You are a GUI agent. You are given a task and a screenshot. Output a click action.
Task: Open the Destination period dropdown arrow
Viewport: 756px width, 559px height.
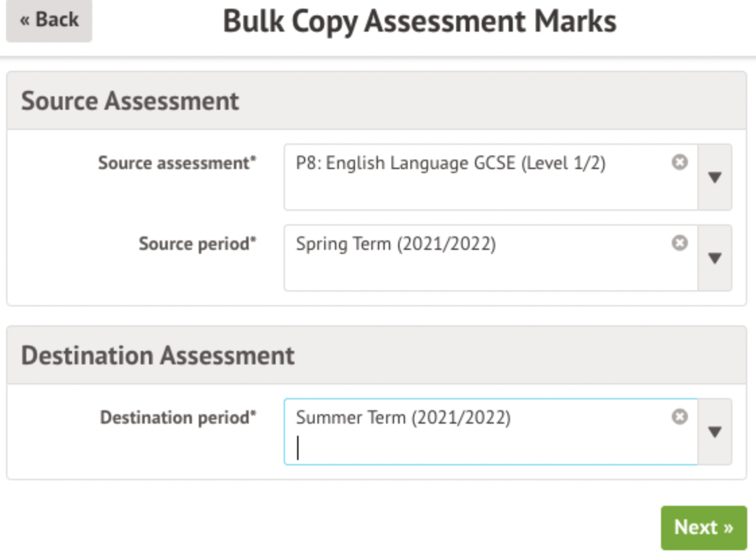point(715,432)
